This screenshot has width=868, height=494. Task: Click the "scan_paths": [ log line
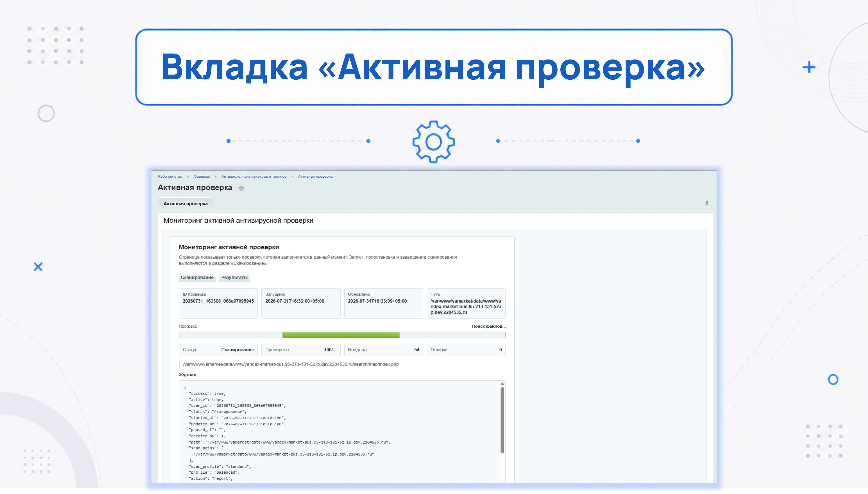(206, 448)
